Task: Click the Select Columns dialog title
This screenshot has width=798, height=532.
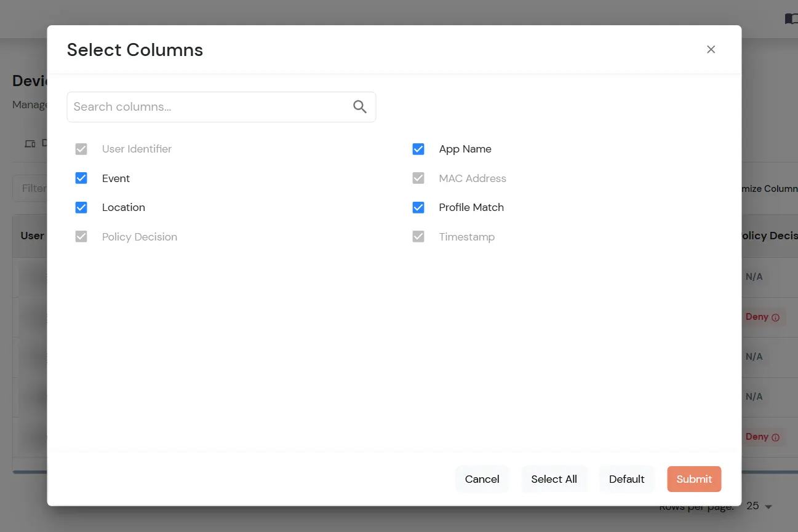Action: (x=135, y=50)
